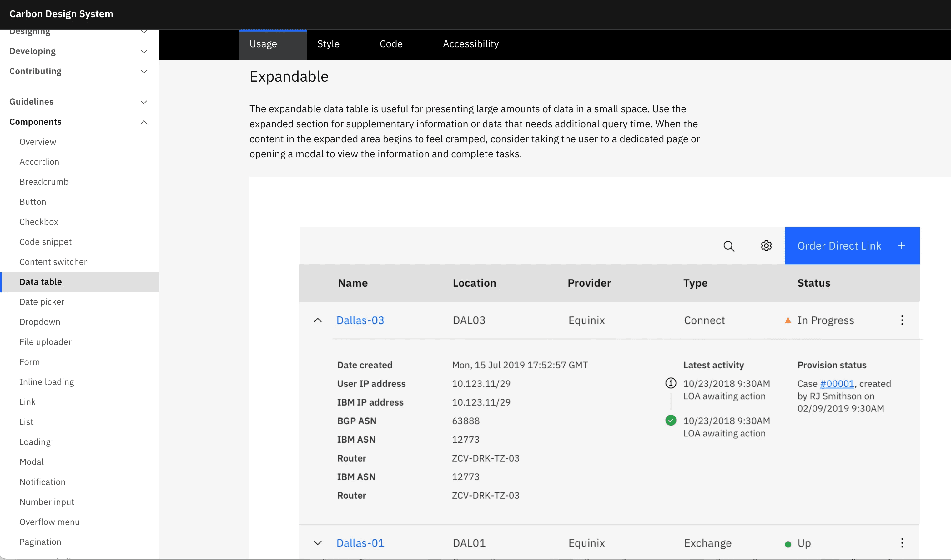Expand the Guidelines sidebar section
This screenshot has width=951, height=560.
click(144, 102)
